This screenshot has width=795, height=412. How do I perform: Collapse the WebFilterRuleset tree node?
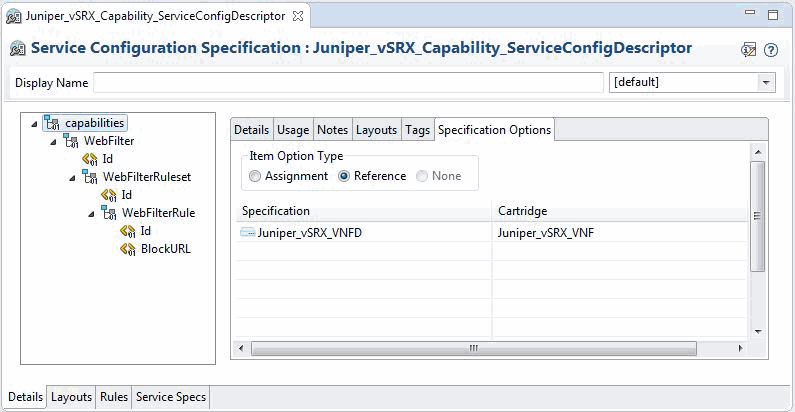coord(72,178)
